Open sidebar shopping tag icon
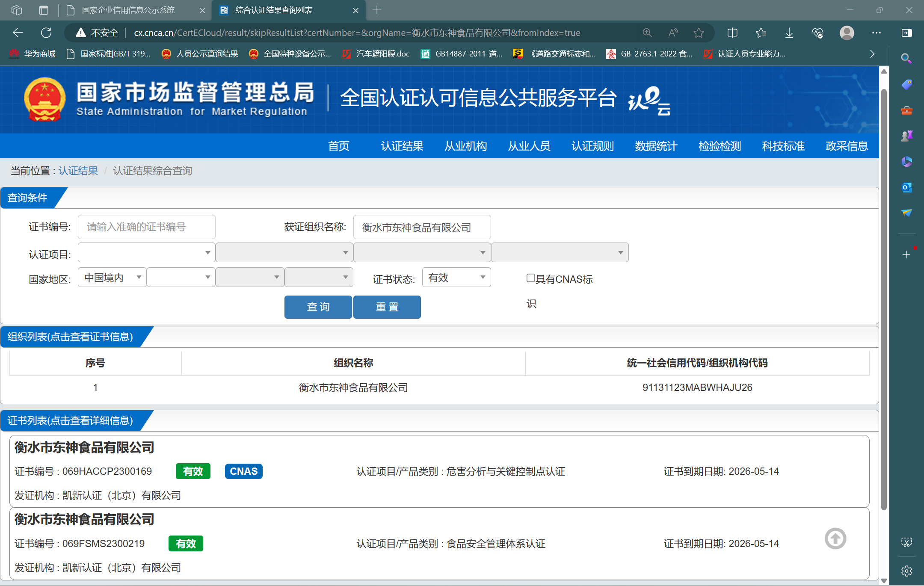This screenshot has height=586, width=924. click(906, 85)
